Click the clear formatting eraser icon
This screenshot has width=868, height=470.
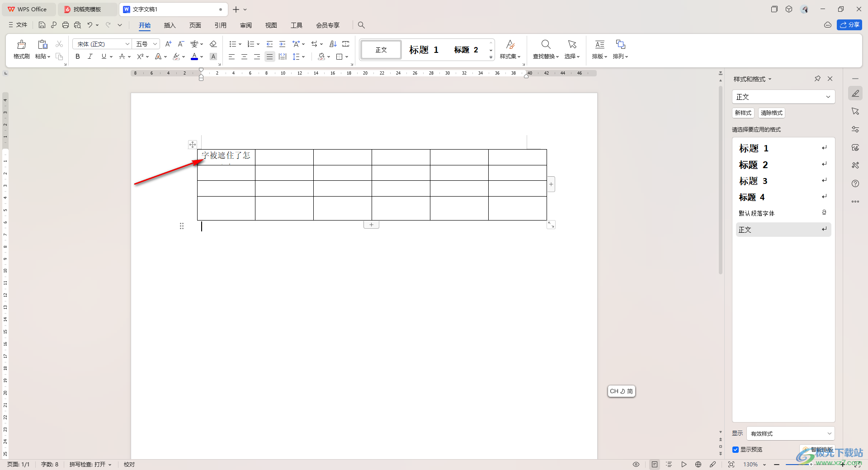pos(213,44)
